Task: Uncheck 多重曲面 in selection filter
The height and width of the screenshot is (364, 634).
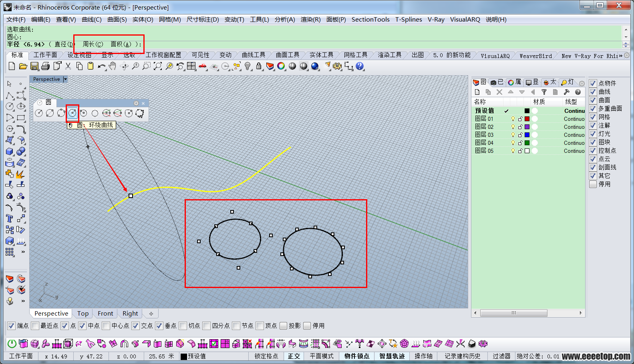Action: pyautogui.click(x=593, y=108)
